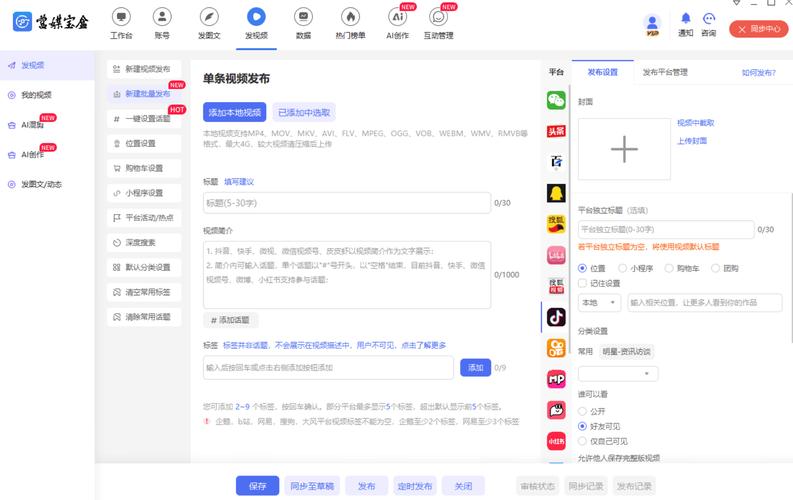Viewport: 793px width, 500px height.
Task: Open the 填写建议 link
Action: click(239, 182)
